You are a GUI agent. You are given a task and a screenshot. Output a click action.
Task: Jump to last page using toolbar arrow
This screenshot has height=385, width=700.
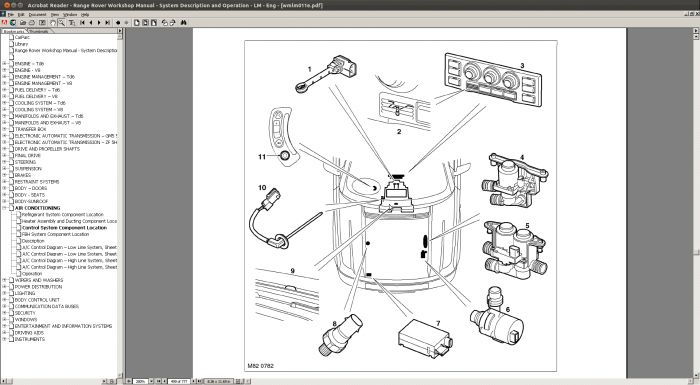[108, 22]
